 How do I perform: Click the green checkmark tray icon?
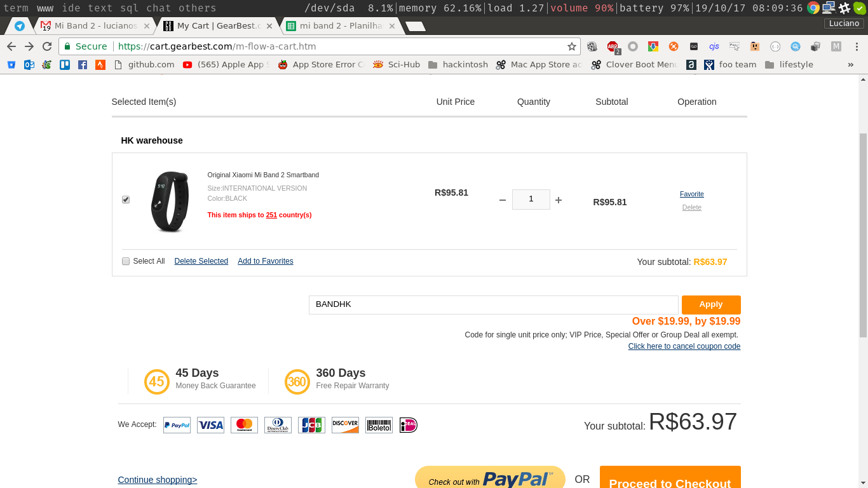tap(859, 8)
